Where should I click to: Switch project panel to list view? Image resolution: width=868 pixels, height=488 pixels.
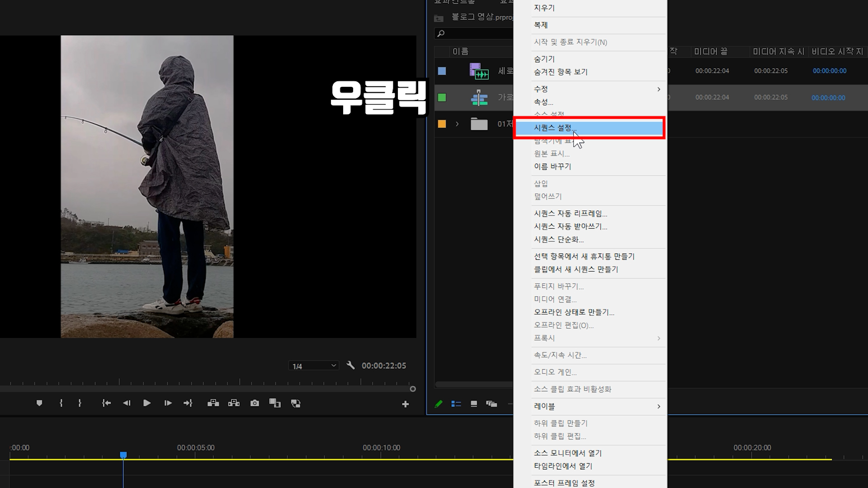pyautogui.click(x=456, y=404)
